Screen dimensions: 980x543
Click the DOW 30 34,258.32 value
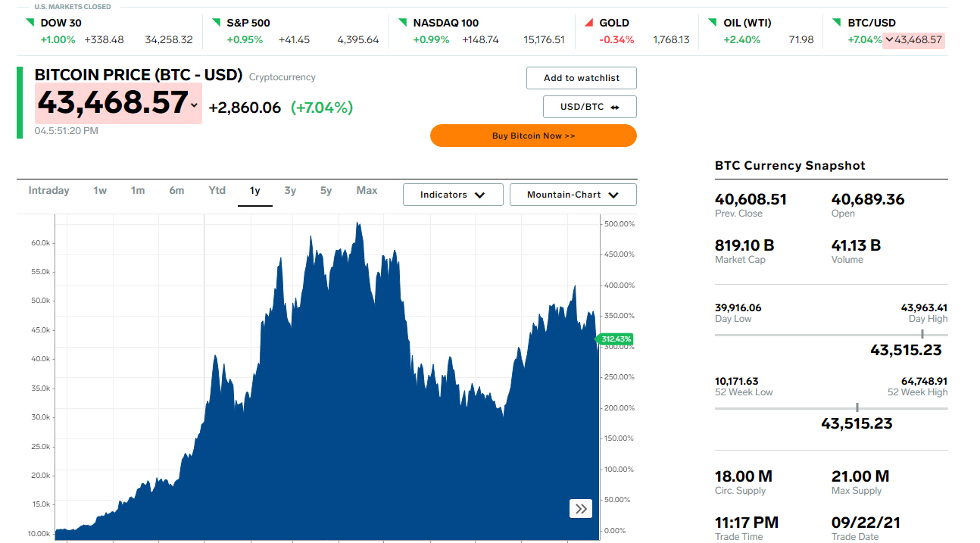point(169,39)
